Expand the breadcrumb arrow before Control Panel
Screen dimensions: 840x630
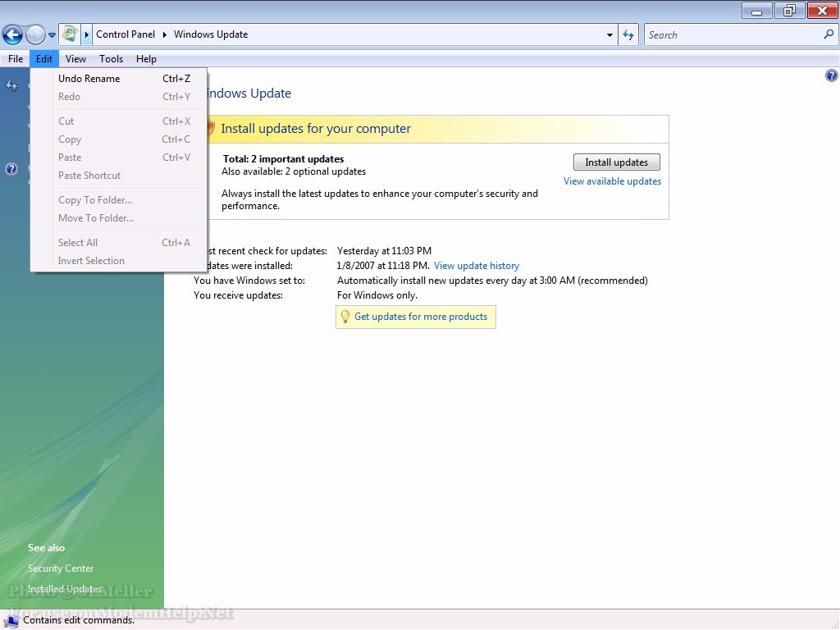(86, 34)
